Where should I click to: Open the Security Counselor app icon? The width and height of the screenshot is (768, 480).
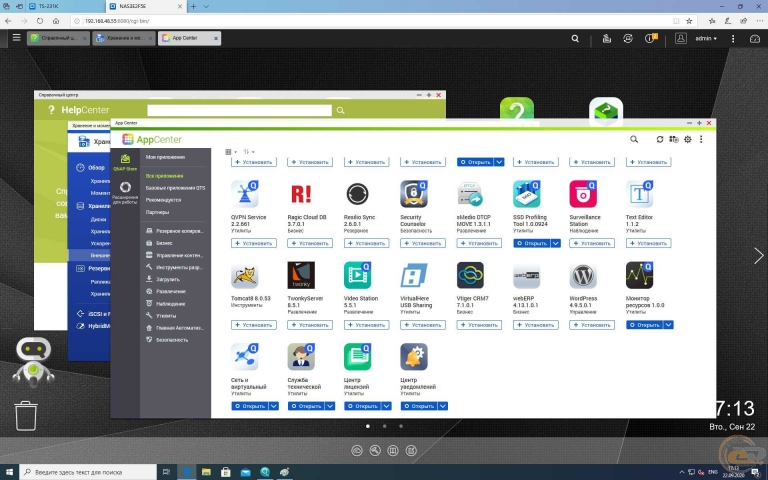414,194
